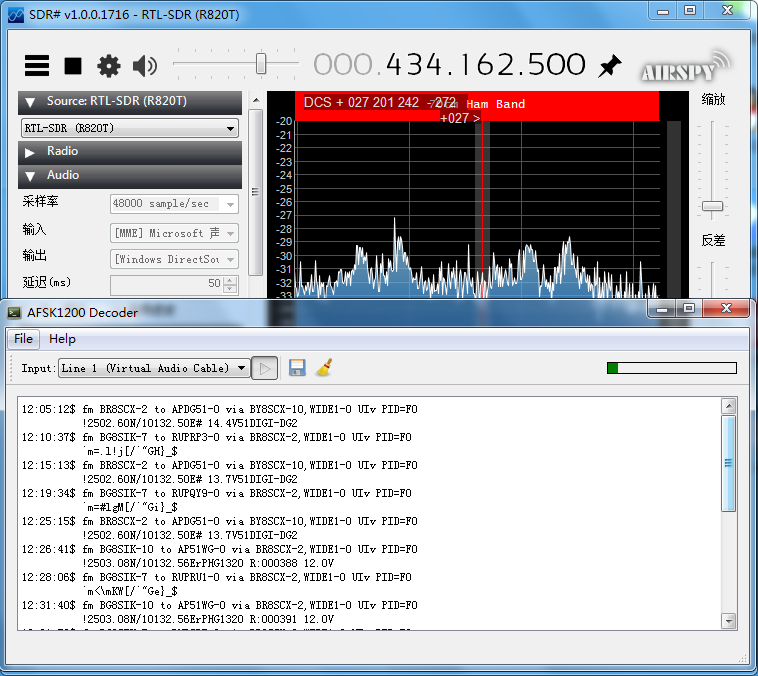Open the File menu in AFSK1200 Decoder
This screenshot has height=676, width=758.
coord(23,339)
